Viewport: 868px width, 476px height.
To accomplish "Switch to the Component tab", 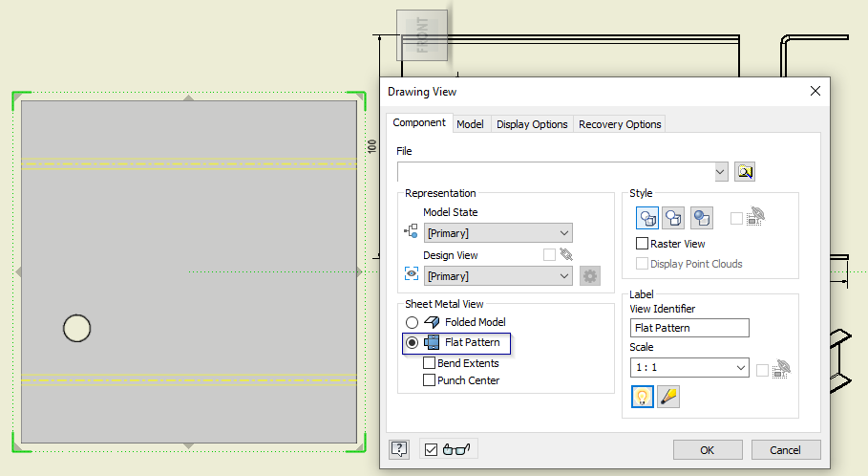I will tap(419, 122).
